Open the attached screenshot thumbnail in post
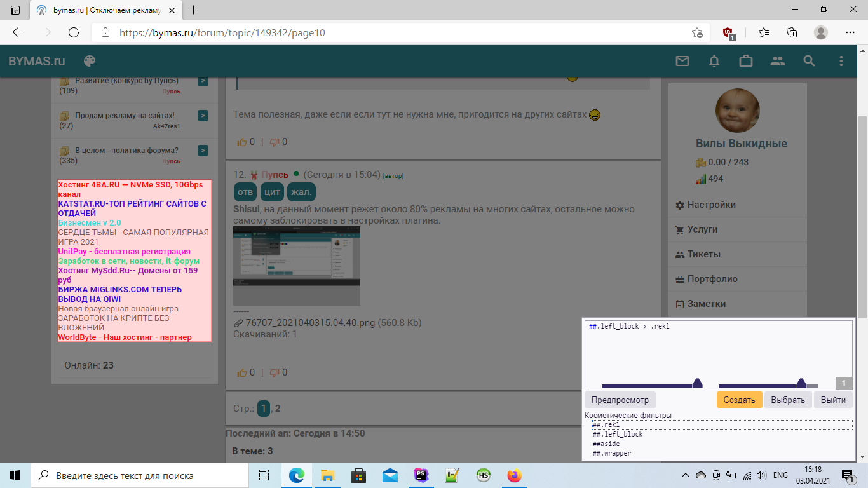 (x=296, y=266)
